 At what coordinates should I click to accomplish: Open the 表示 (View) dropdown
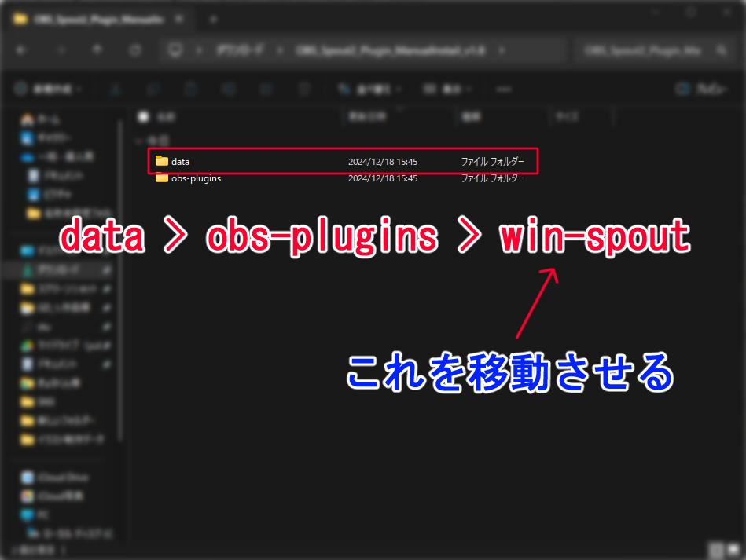(446, 89)
